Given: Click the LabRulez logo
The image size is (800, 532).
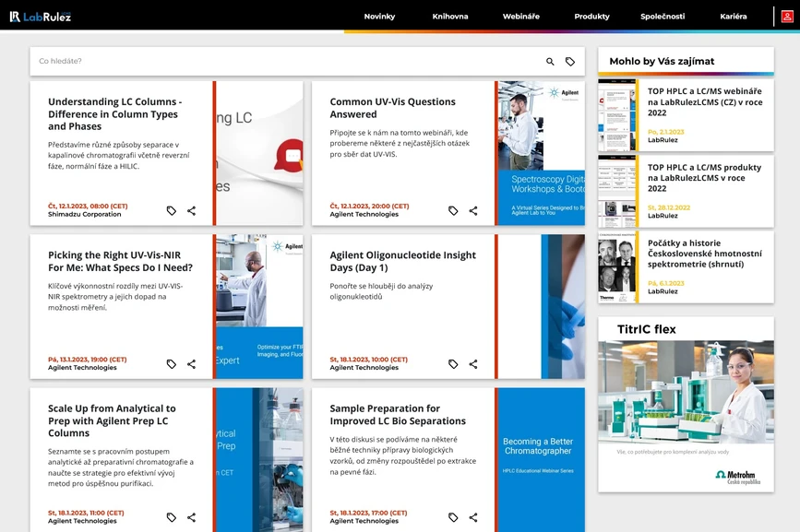Looking at the screenshot, I should (41, 17).
